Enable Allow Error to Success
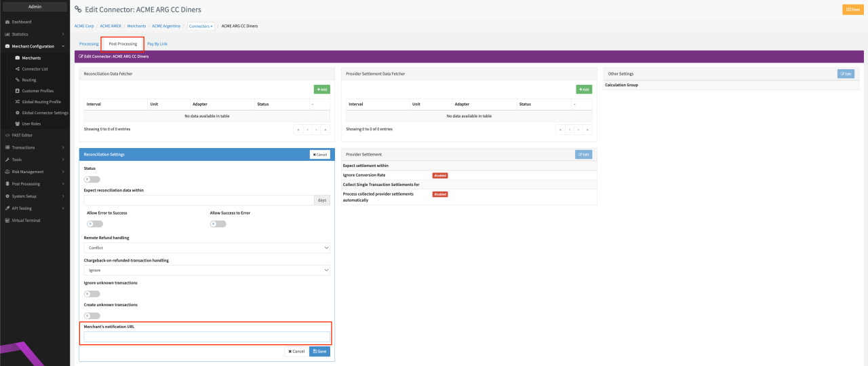868x366 pixels. 94,223
